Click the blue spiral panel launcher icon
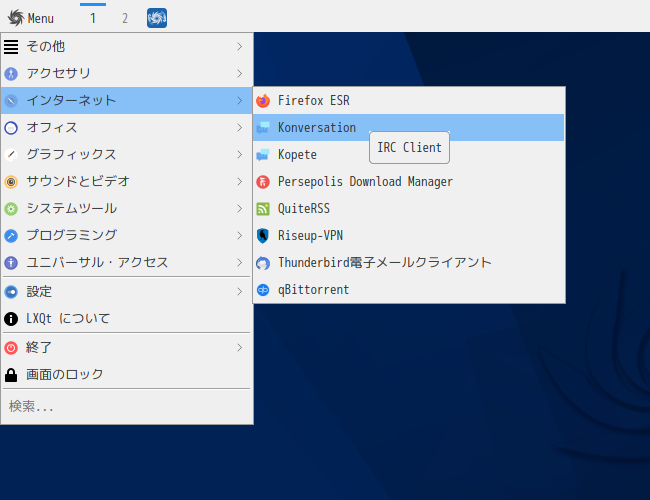Screen dimensions: 650x500 [x=157, y=18]
